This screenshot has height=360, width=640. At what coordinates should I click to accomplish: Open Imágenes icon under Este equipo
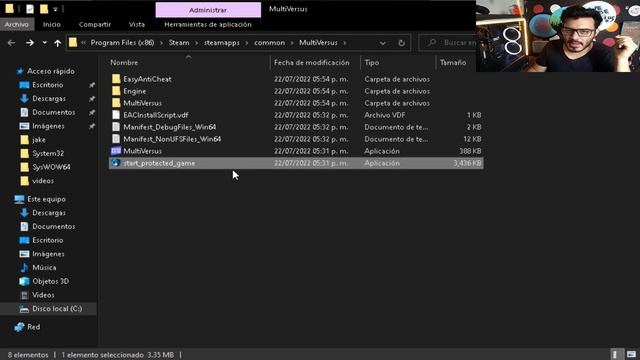(x=24, y=254)
